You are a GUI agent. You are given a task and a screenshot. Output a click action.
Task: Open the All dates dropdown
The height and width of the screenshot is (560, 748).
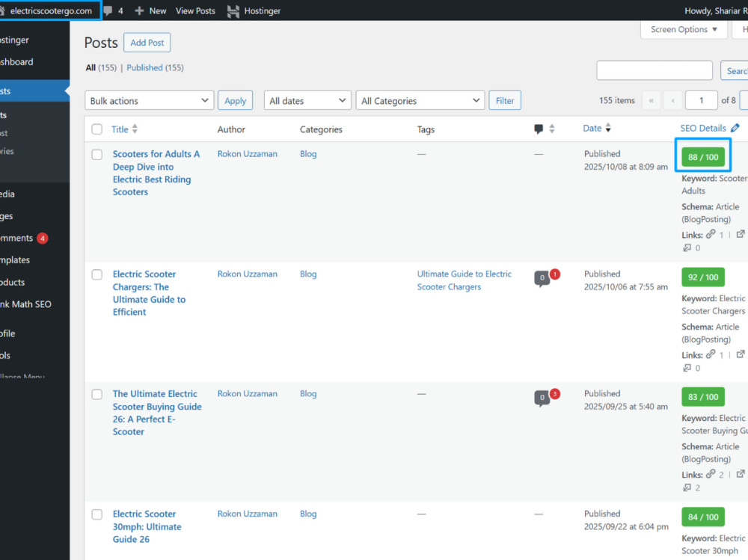point(307,101)
